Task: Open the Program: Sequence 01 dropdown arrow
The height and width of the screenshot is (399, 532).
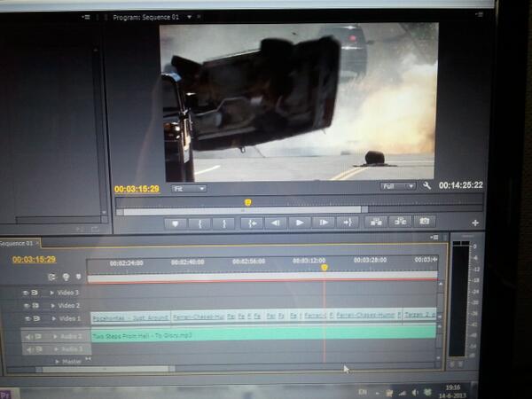Action: 190,17
